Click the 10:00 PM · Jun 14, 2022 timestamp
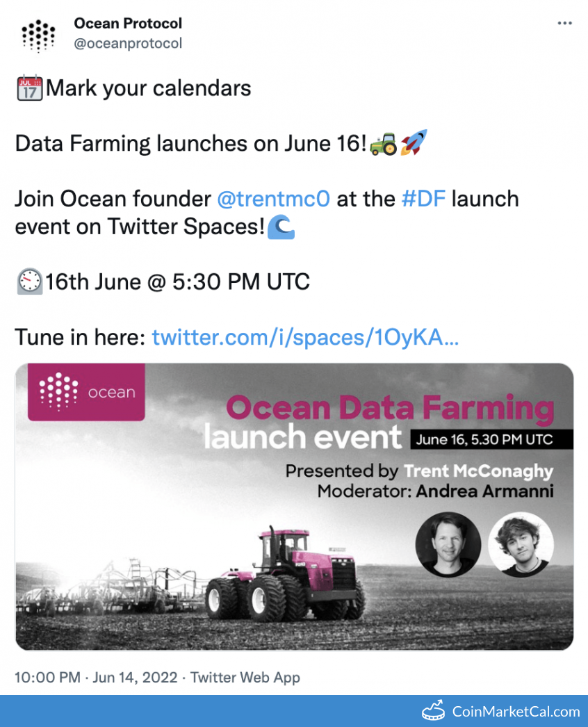The height and width of the screenshot is (727, 588). [x=98, y=677]
